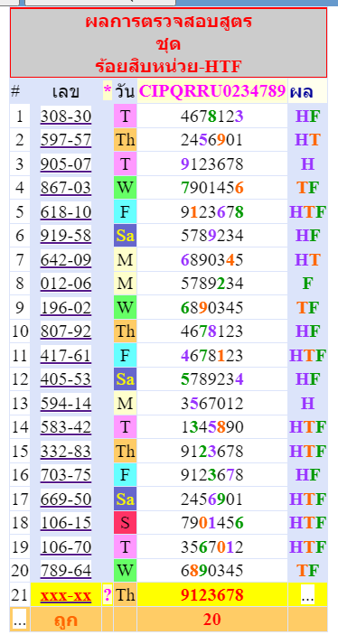
Task: Click the ... result cell in row 21
Action: click(x=307, y=594)
